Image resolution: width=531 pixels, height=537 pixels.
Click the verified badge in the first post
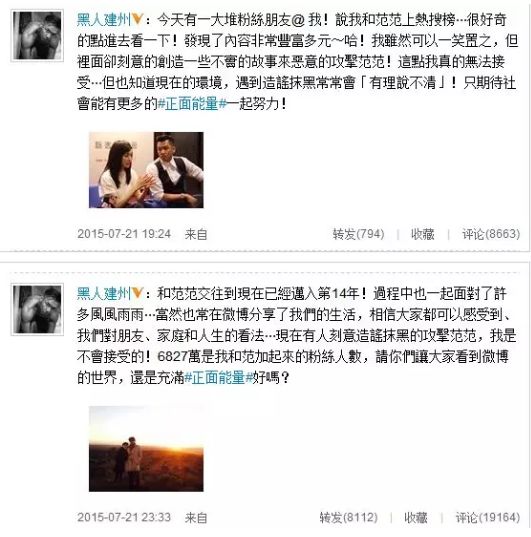tap(138, 19)
